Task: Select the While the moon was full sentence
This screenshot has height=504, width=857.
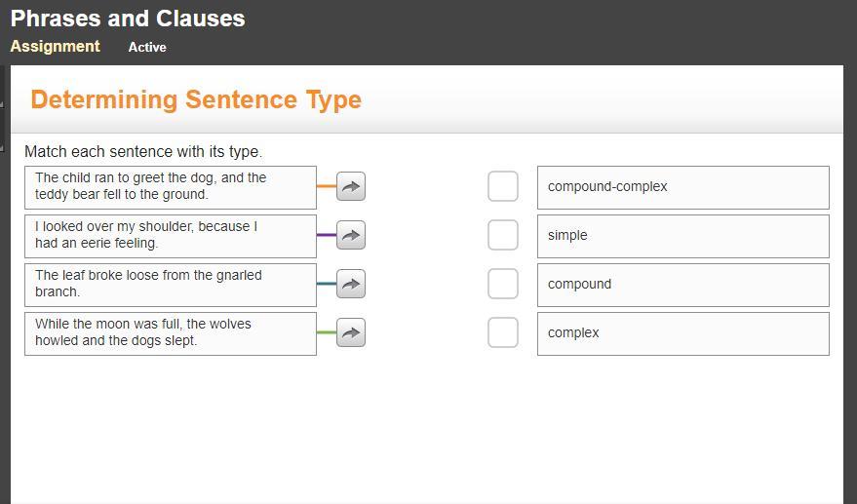Action: [x=171, y=333]
